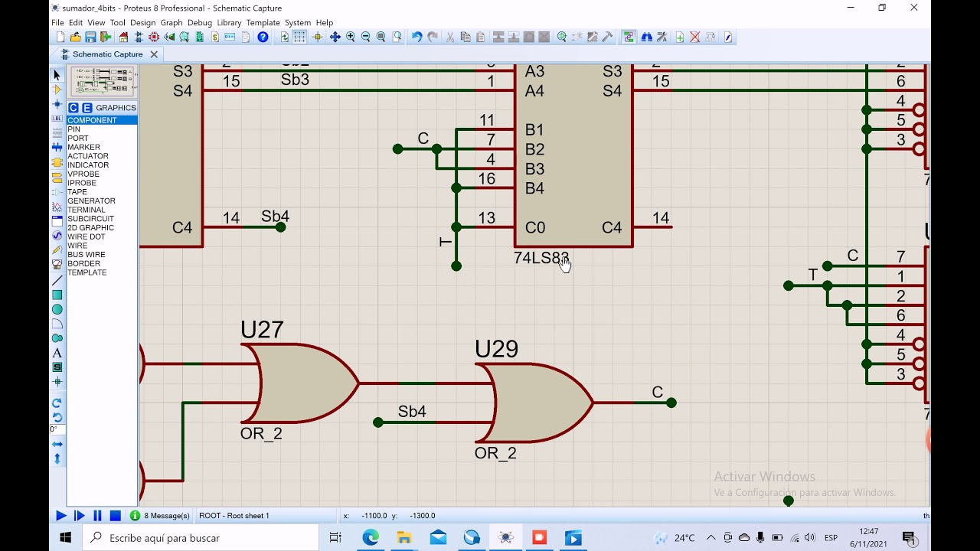Image resolution: width=980 pixels, height=551 pixels.
Task: Select the 2D graphics box tool
Action: tap(57, 295)
